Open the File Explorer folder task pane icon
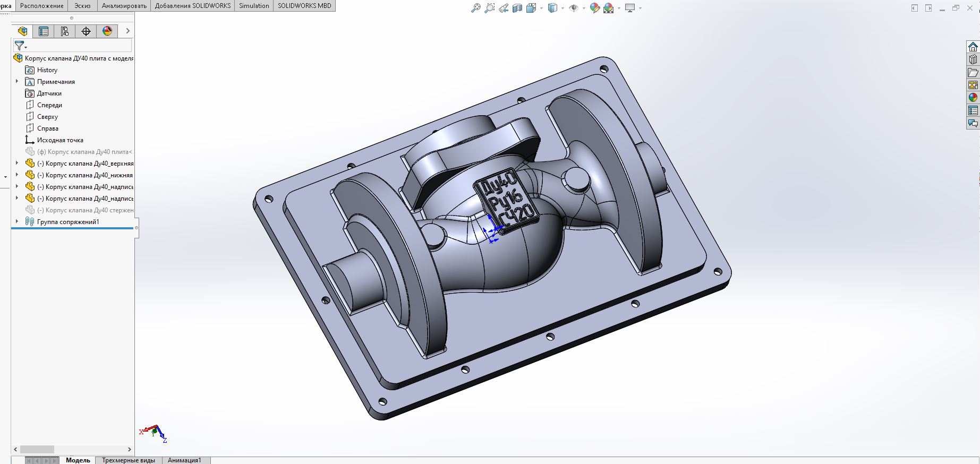The width and height of the screenshot is (980, 464). 973,72
